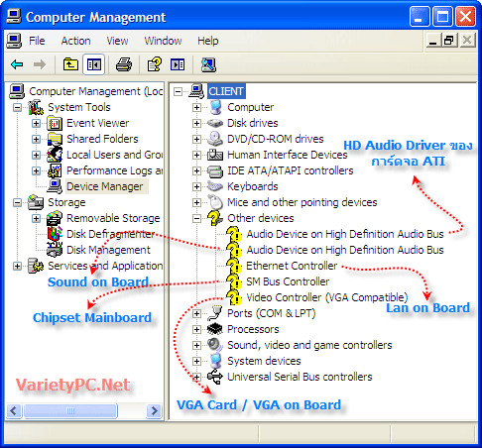This screenshot has width=482, height=448.
Task: Click the Universal Serial Bus controllers icon
Action: tap(215, 377)
